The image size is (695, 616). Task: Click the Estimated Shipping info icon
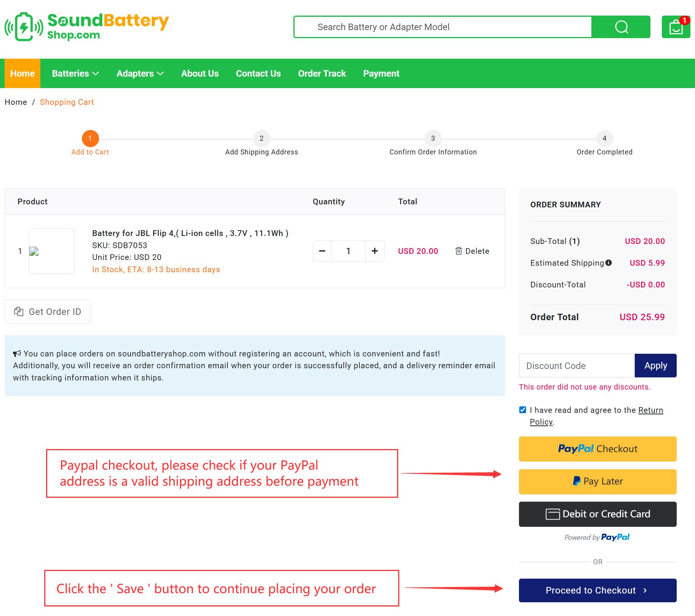coord(609,263)
